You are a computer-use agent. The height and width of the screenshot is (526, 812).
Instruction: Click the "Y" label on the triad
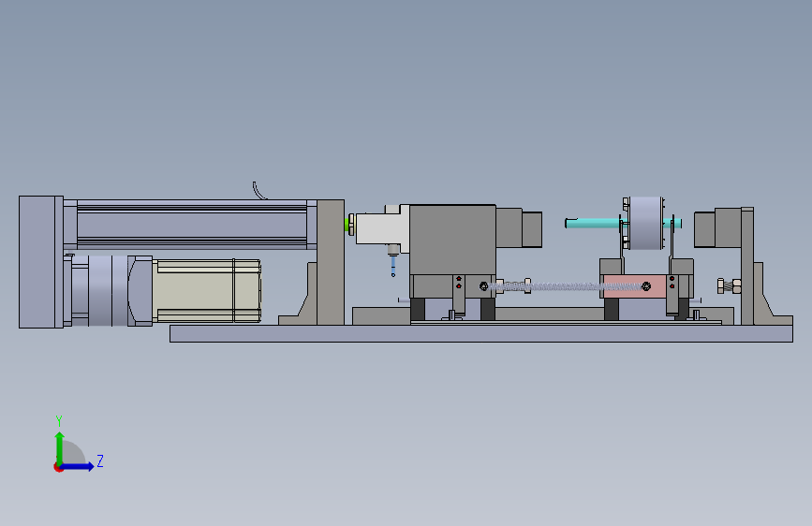click(x=59, y=421)
